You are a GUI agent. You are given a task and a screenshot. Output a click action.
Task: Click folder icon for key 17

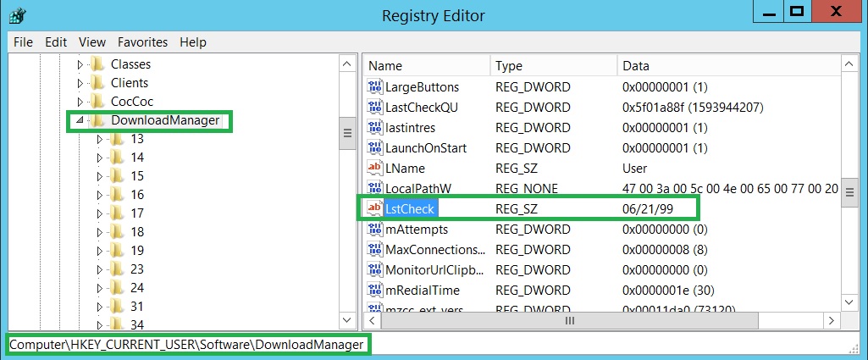[x=117, y=213]
